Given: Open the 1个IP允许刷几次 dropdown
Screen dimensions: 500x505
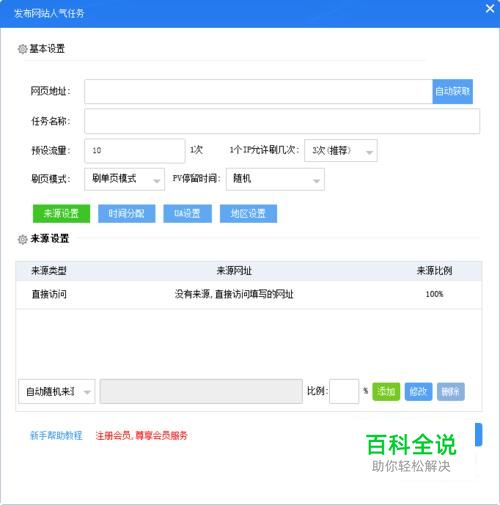Looking at the screenshot, I should [x=341, y=151].
